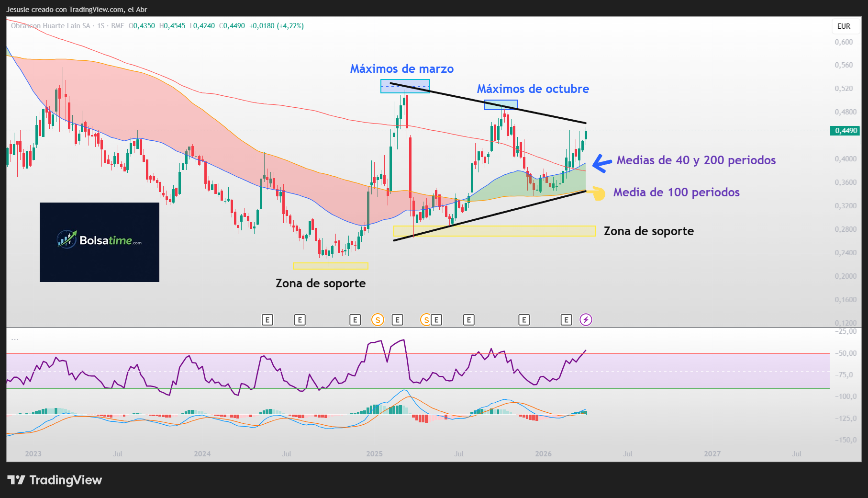Screen dimensions: 868x498
Task: Open the split event 'S' icon near 2025
Action: tap(378, 319)
